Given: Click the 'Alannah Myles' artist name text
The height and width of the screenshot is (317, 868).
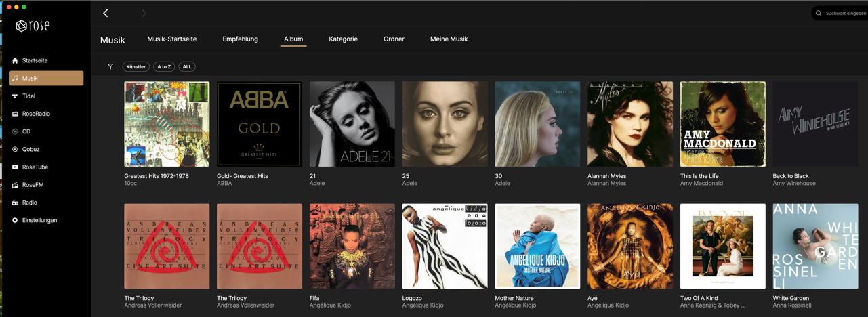Looking at the screenshot, I should coord(606,184).
